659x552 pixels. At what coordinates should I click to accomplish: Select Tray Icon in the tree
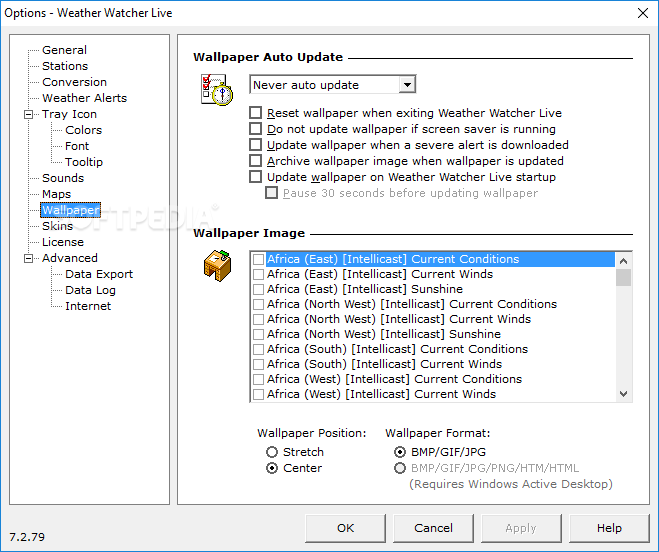(x=69, y=114)
